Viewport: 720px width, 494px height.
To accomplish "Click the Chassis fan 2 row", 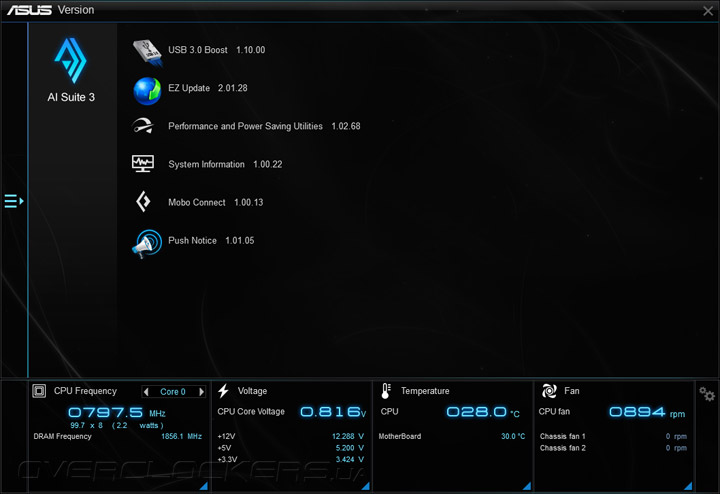I will point(613,448).
